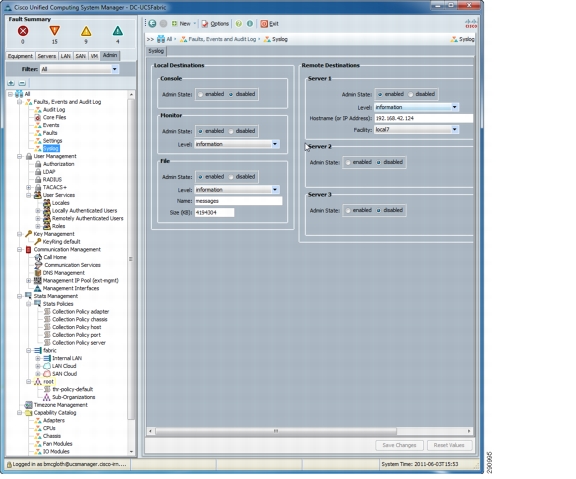This screenshot has height=479, width=576.
Task: Click the green back navigation arrow
Action: [152, 24]
